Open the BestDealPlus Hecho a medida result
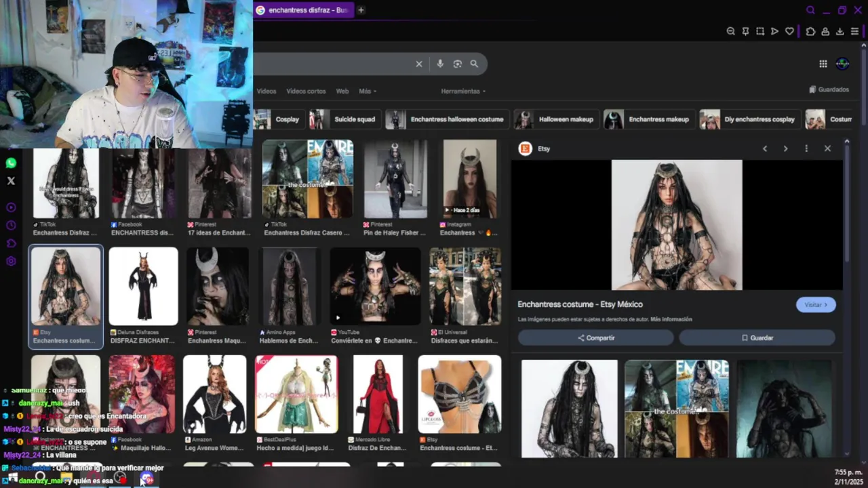The height and width of the screenshot is (488, 868). pos(296,394)
